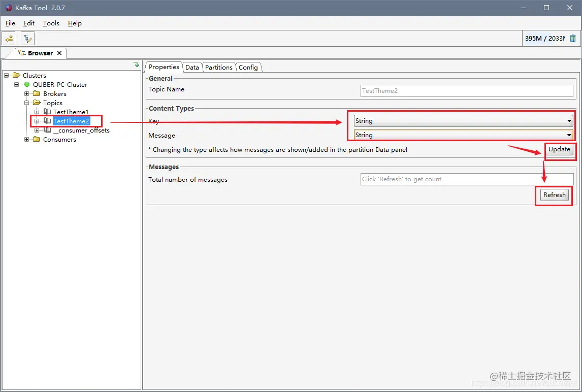Viewport: 582px width, 392px height.
Task: Click the green refresh tree arrow icon
Action: [x=136, y=64]
